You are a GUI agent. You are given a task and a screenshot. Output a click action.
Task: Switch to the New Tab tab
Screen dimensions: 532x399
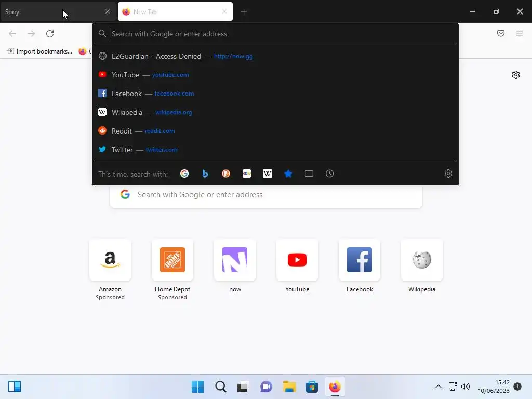(175, 11)
